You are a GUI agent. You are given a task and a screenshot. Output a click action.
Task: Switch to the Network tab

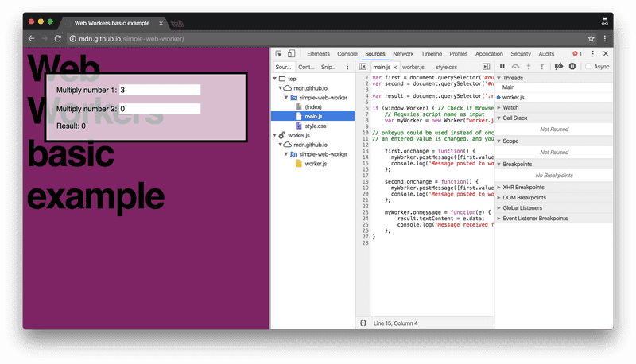pyautogui.click(x=403, y=53)
